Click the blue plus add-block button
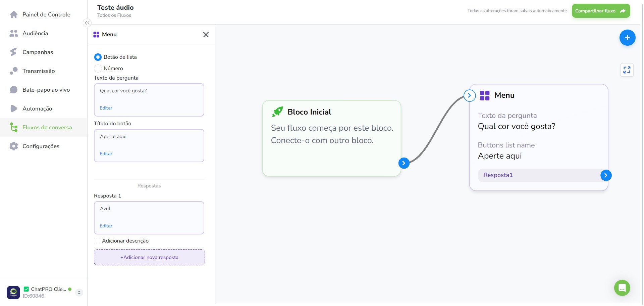Screen dimensions: 644x306 pyautogui.click(x=627, y=38)
